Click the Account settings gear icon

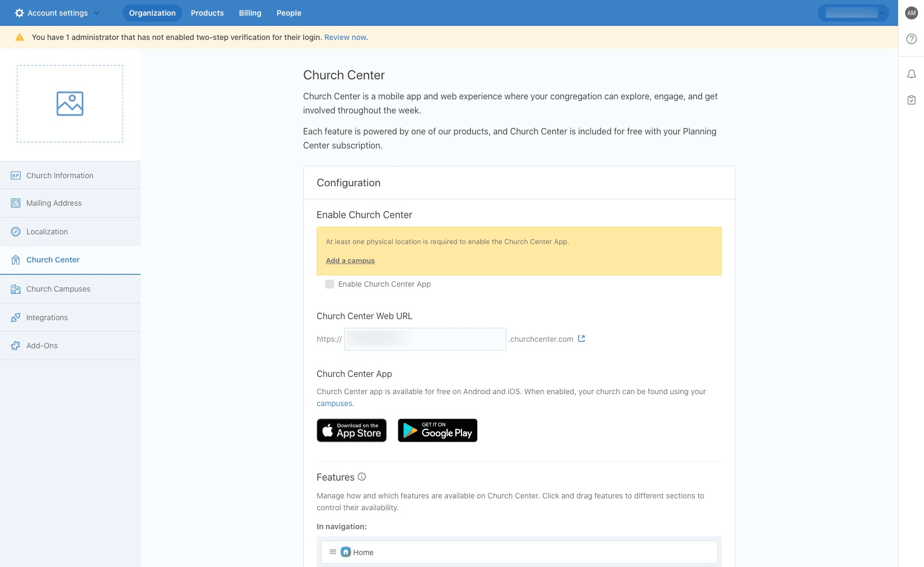coord(19,13)
